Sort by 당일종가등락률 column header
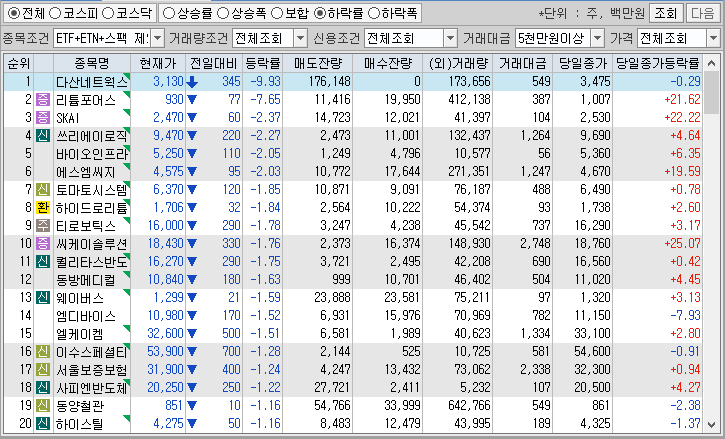The height and width of the screenshot is (439, 725). pyautogui.click(x=657, y=63)
